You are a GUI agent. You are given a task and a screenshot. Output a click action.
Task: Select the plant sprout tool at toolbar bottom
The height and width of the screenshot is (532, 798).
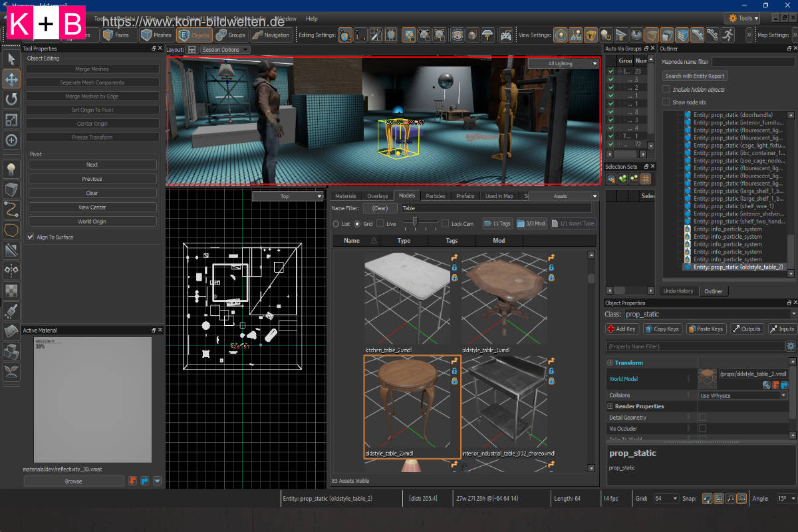[x=12, y=371]
